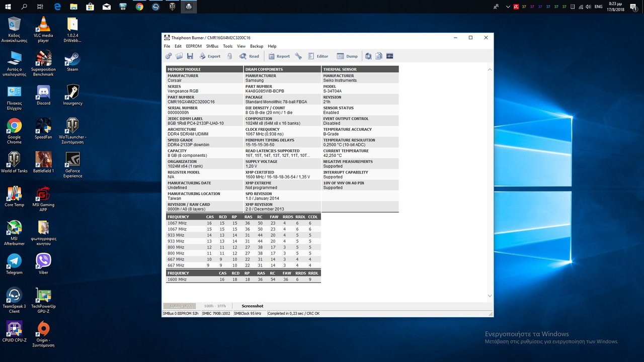Viewport: 644px width, 362px height.
Task: Open the SMBus menu
Action: 212,46
